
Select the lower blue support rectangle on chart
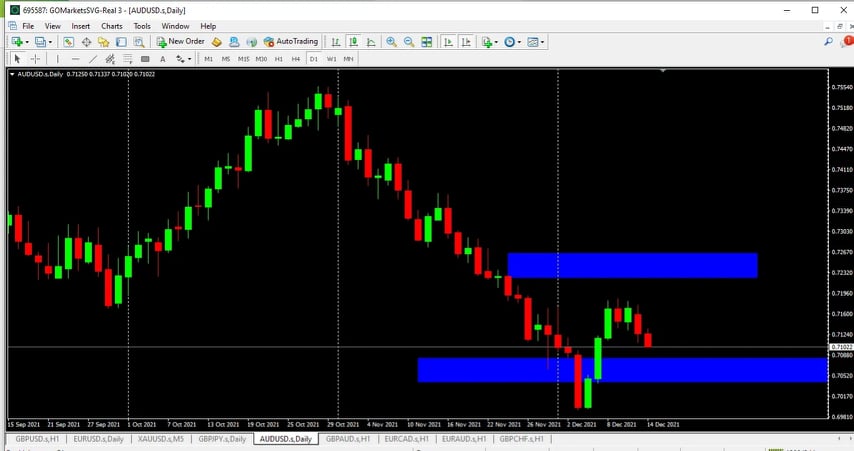pyautogui.click(x=623, y=370)
